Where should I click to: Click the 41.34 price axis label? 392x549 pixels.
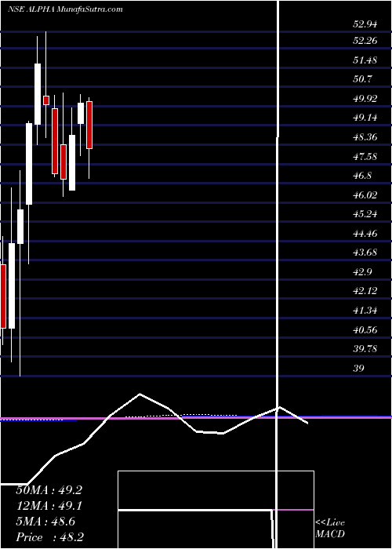[x=365, y=311]
